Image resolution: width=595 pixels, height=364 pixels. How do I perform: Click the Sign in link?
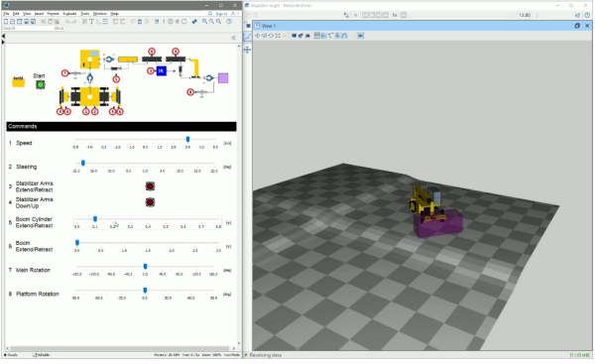(221, 14)
